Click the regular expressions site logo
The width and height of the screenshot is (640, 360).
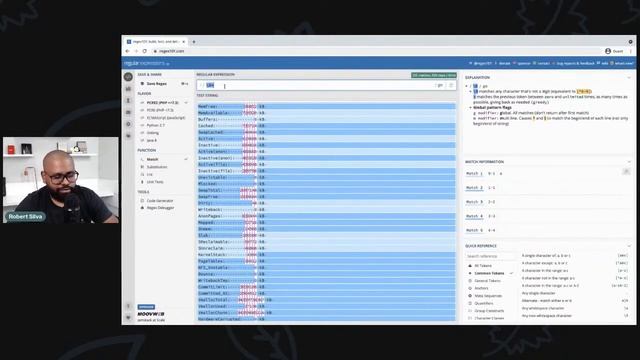point(146,63)
